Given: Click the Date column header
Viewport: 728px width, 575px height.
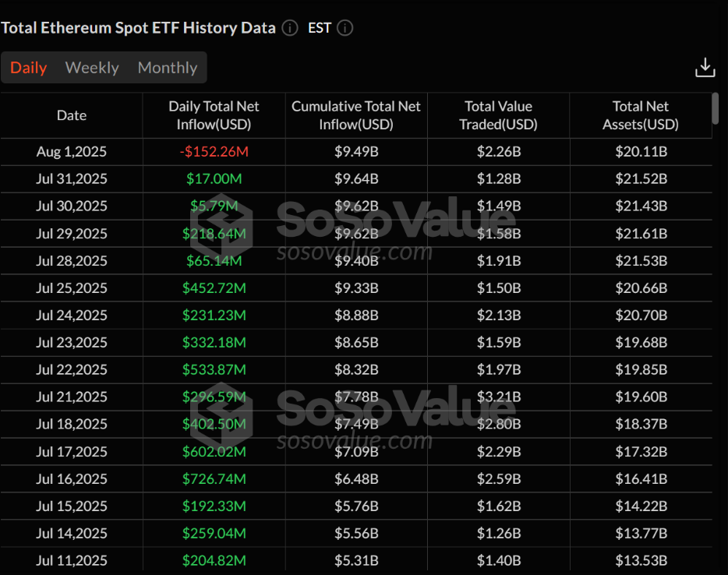Looking at the screenshot, I should (72, 115).
